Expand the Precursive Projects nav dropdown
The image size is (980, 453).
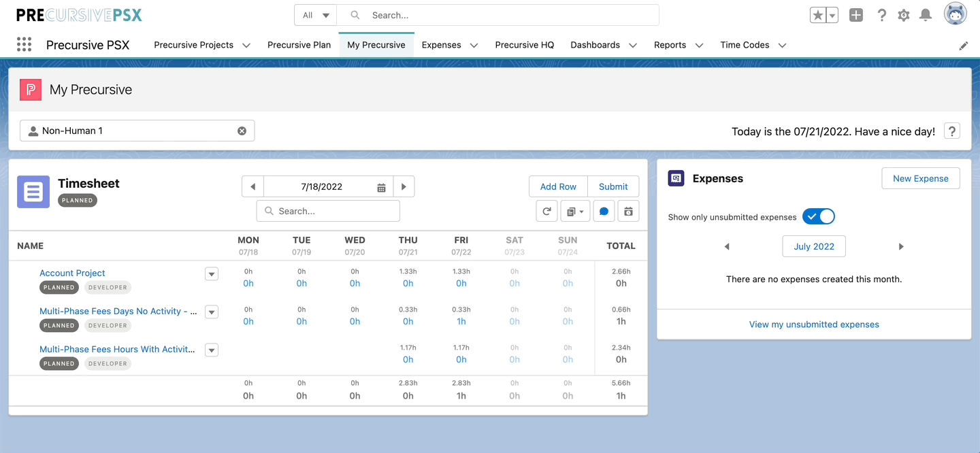pyautogui.click(x=246, y=46)
